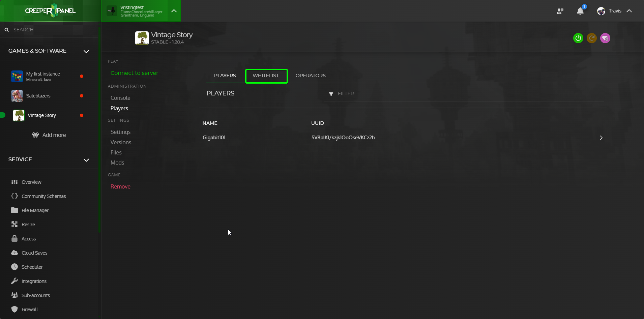The width and height of the screenshot is (644, 319).
Task: Click the STABLE - 1.20.4 version text
Action: click(168, 42)
